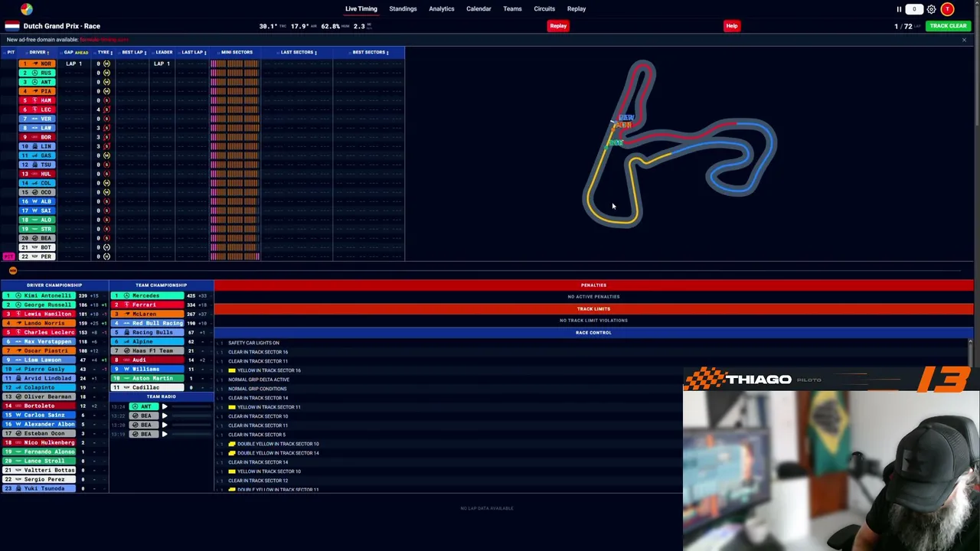
Task: Sort by Best Sectors column header
Action: click(x=370, y=52)
